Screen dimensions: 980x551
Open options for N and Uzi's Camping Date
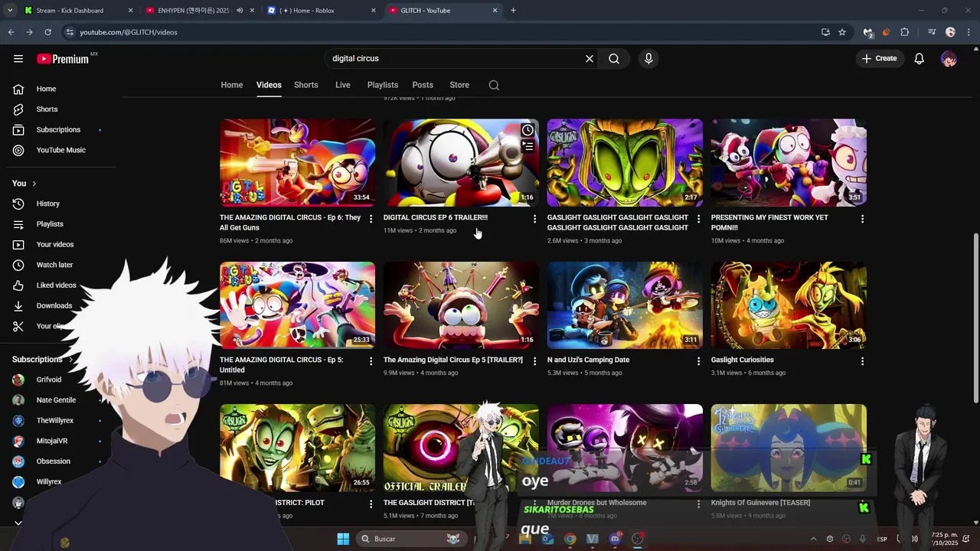698,361
